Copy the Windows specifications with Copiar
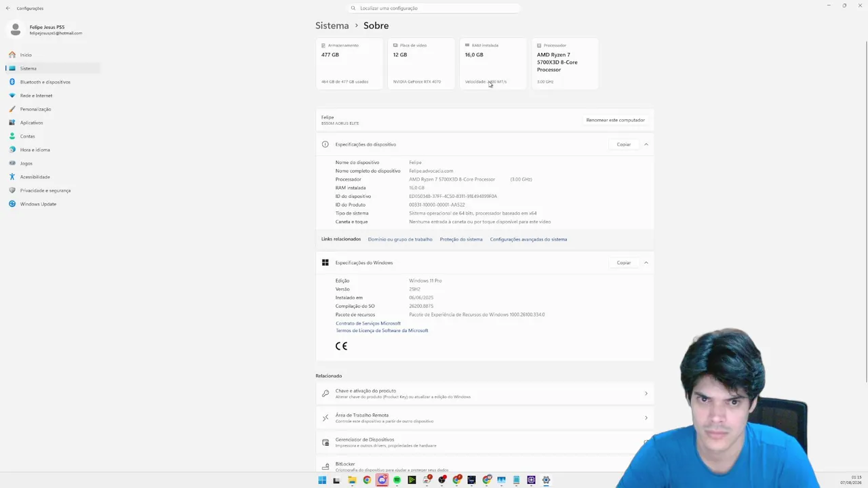Viewport: 868px width, 488px height. click(x=624, y=263)
